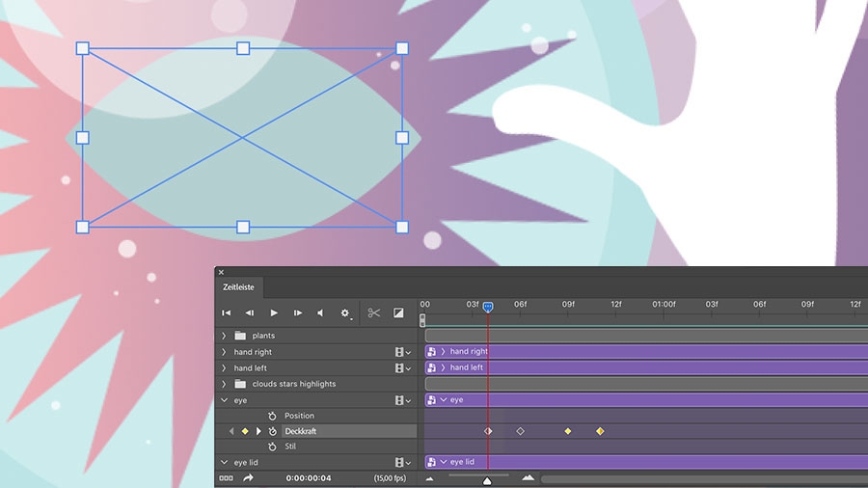868x488 pixels.
Task: Step back to previous frame
Action: [x=250, y=313]
